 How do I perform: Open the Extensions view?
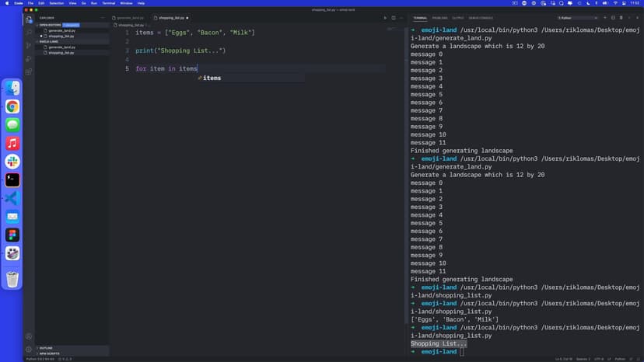tap(29, 71)
